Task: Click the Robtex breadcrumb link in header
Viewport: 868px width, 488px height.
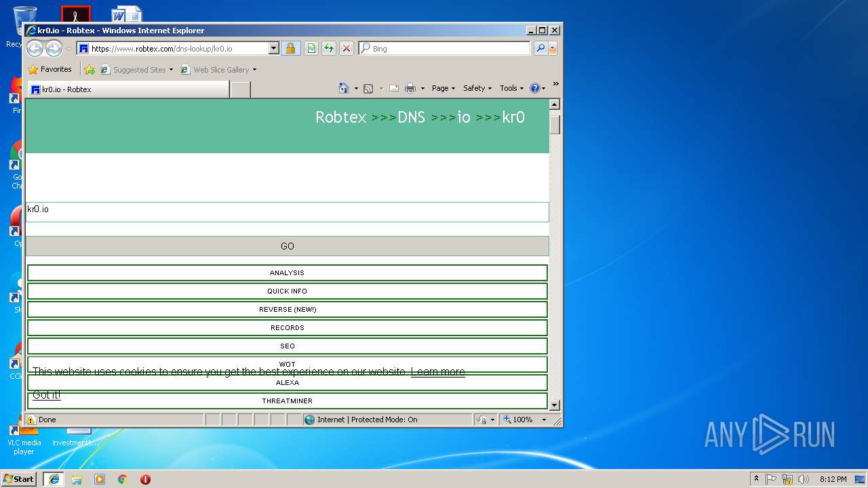Action: point(341,117)
